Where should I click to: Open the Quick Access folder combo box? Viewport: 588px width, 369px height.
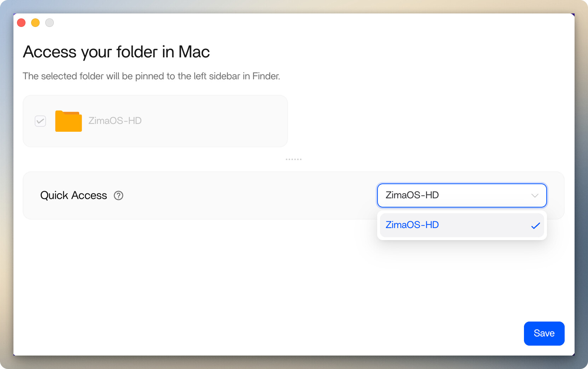(x=453, y=195)
